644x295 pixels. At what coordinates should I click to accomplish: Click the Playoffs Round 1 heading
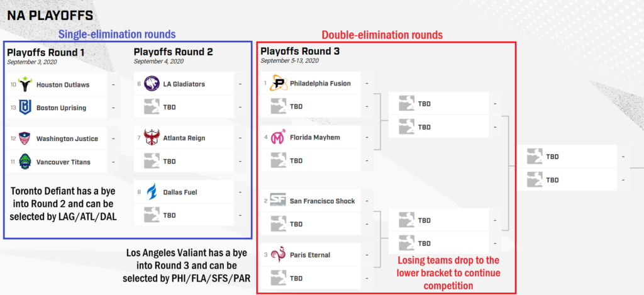42,53
